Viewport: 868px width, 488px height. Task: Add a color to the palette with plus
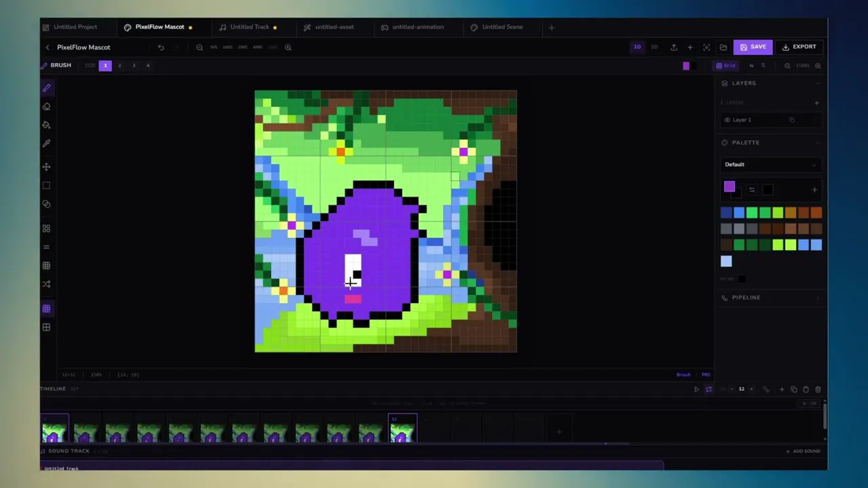(x=814, y=190)
